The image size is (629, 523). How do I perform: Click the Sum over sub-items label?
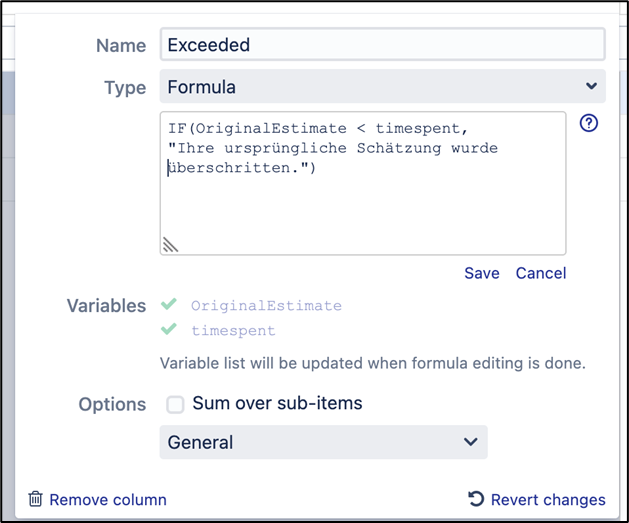tap(277, 403)
